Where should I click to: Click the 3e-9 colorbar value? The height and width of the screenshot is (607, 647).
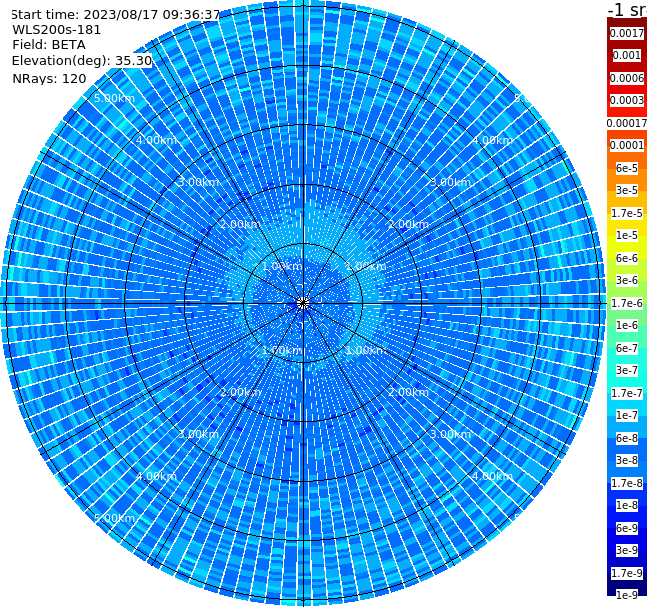627,550
